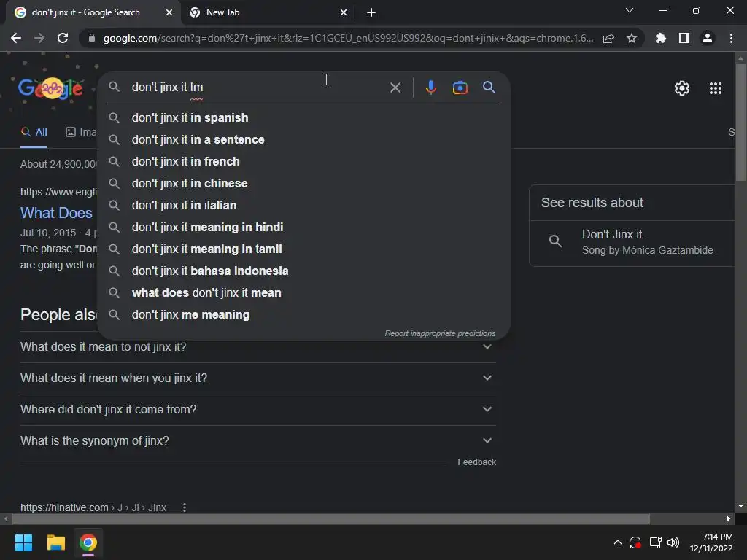Expand Where did don't jinx it come from
The image size is (747, 560).
(258, 410)
